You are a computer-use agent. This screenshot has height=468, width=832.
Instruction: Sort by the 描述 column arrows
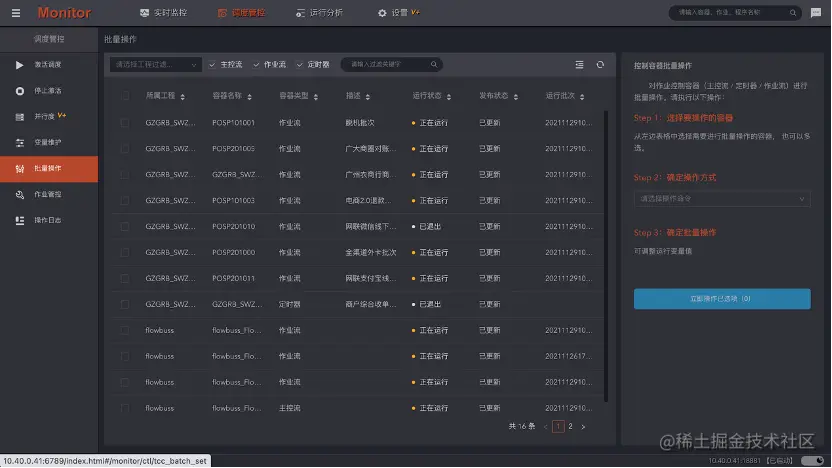coord(368,97)
